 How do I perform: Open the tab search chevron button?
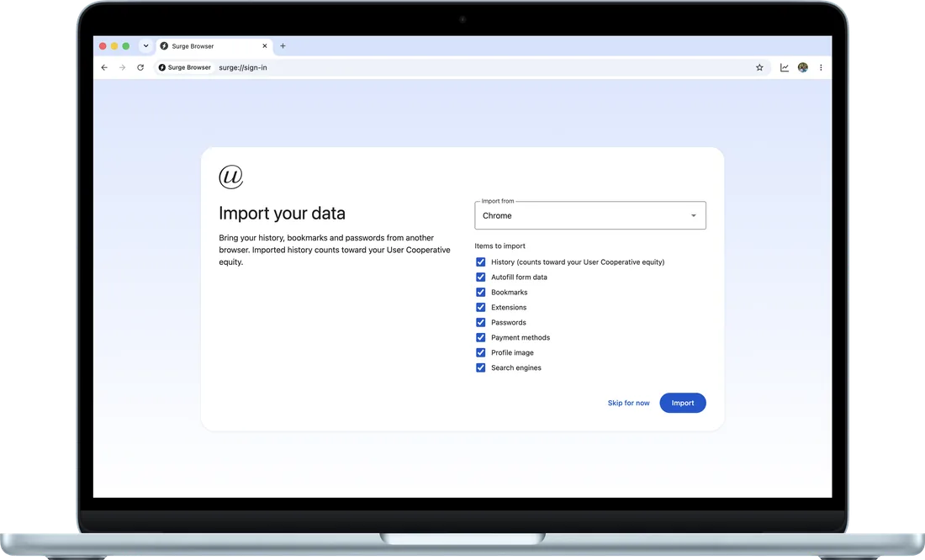coord(145,46)
